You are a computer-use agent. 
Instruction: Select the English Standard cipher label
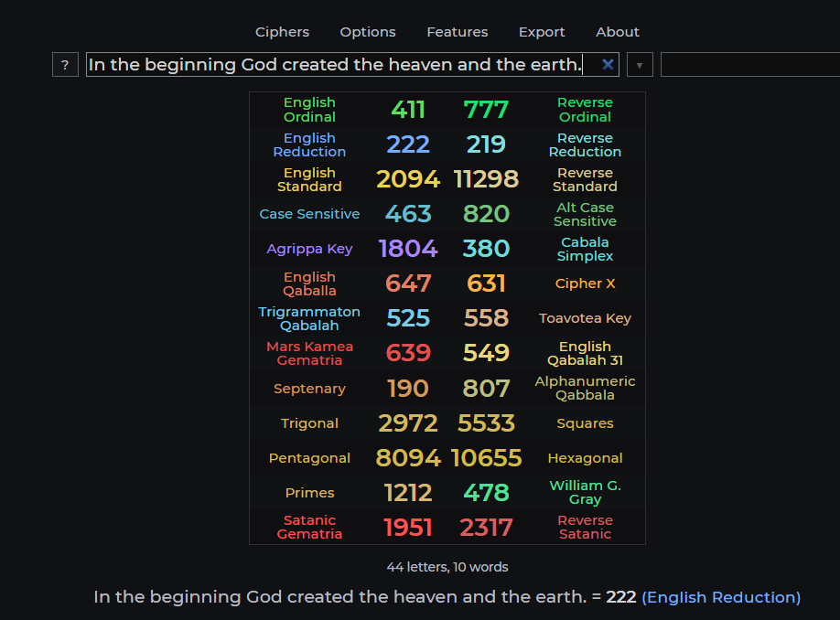[x=309, y=180]
